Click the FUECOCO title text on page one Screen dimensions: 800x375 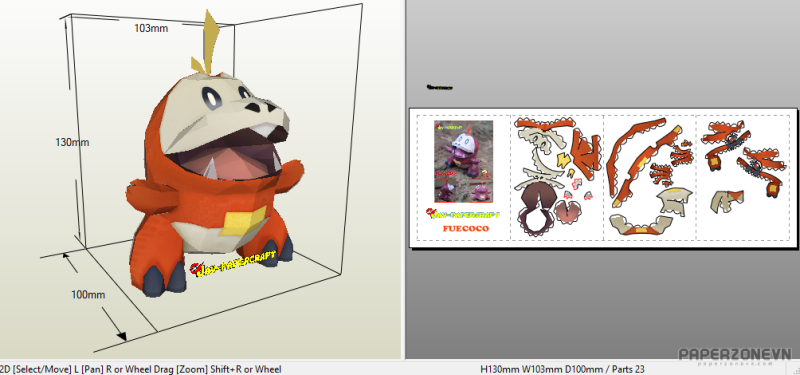point(465,229)
